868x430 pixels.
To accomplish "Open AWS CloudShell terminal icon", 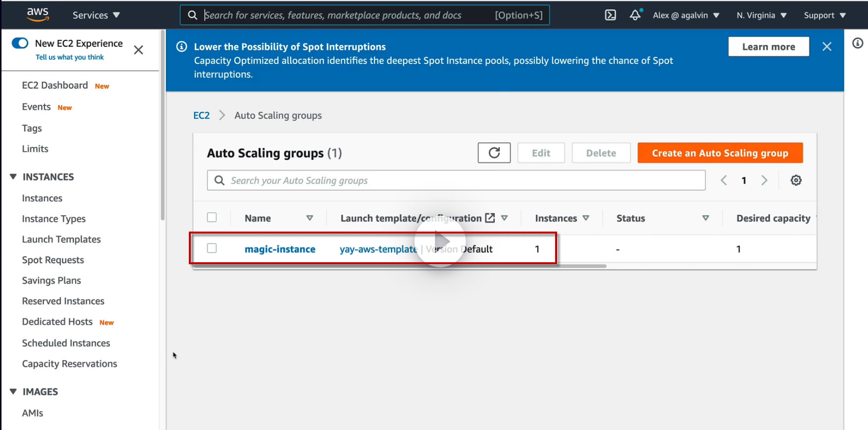I will pyautogui.click(x=610, y=15).
